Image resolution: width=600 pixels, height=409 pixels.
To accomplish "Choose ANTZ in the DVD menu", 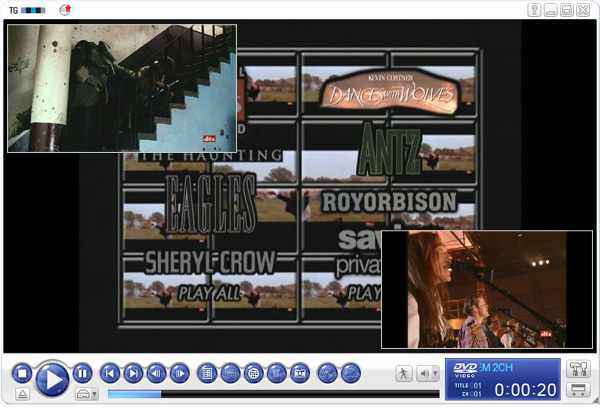I will click(x=389, y=150).
